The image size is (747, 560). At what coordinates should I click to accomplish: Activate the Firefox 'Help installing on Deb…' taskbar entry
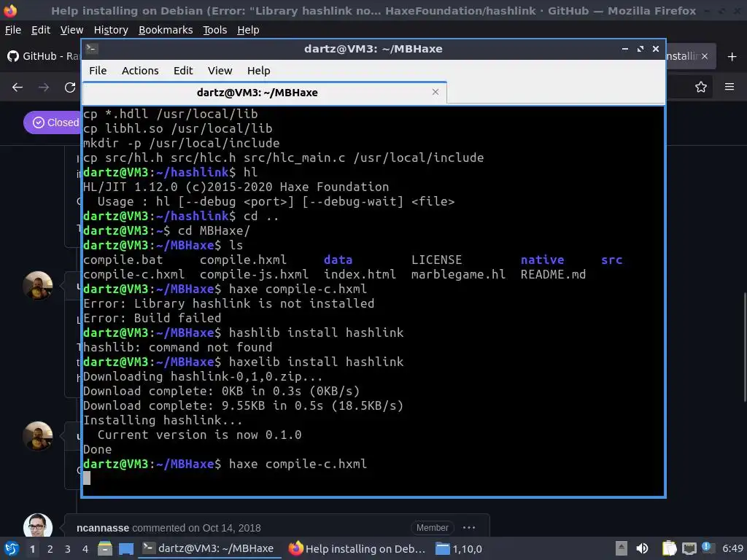click(x=357, y=548)
